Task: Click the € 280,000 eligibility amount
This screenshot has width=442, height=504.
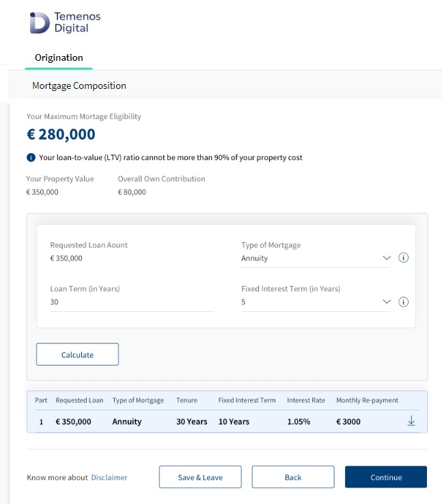Action: coord(61,134)
